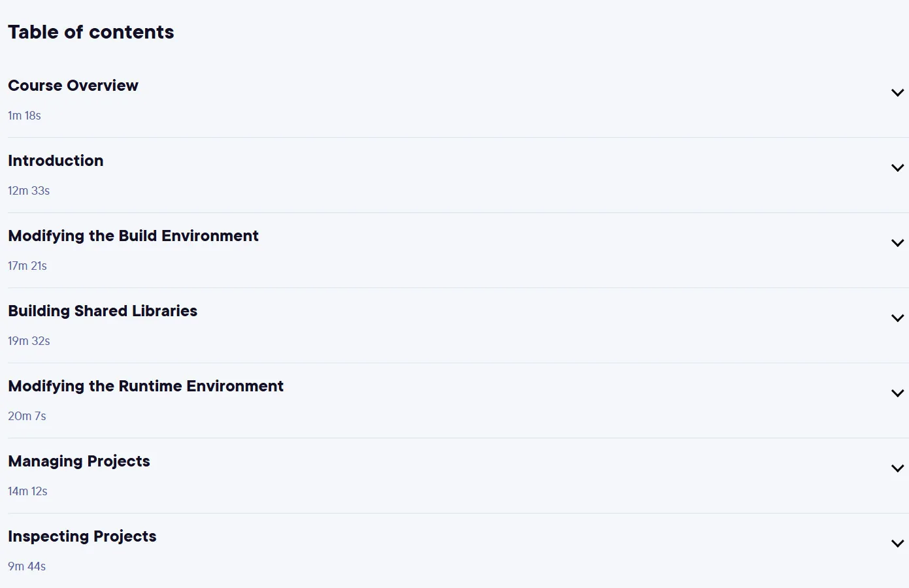
Task: Expand the Managing Projects chevron icon
Action: coord(897,468)
